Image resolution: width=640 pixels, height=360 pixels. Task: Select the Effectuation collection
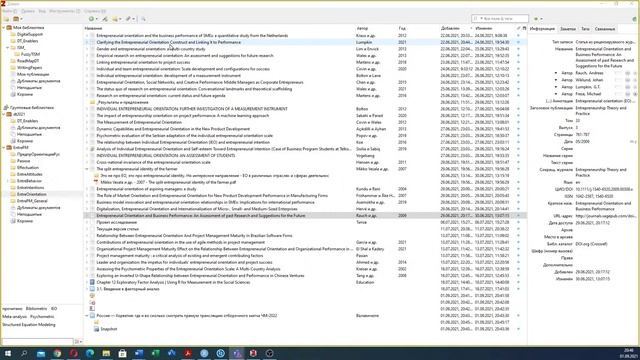pos(28,168)
